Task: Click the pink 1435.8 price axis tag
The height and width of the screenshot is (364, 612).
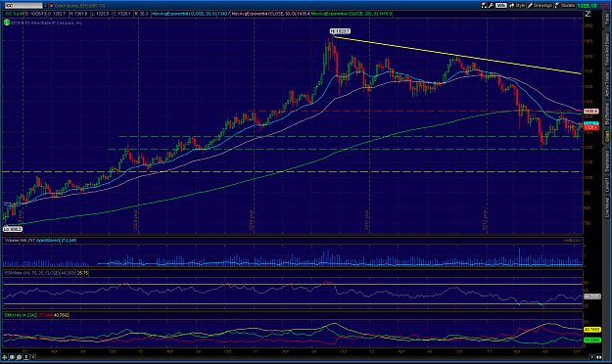Action: (590, 112)
